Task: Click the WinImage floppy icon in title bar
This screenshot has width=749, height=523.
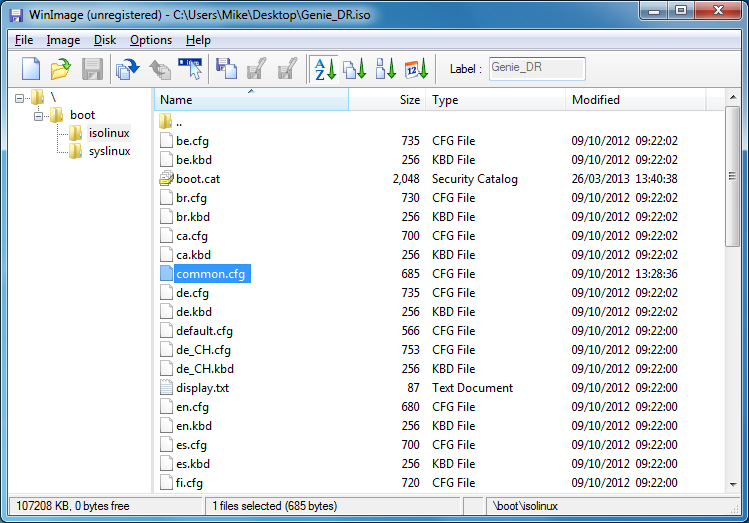Action: coord(16,15)
